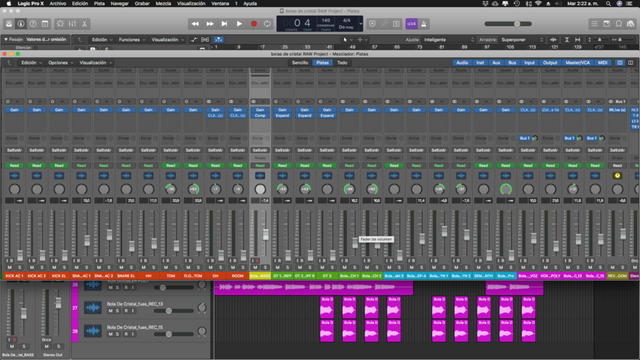640x360 pixels.
Task: Select the TOM channel strip name
Action: coord(171,276)
